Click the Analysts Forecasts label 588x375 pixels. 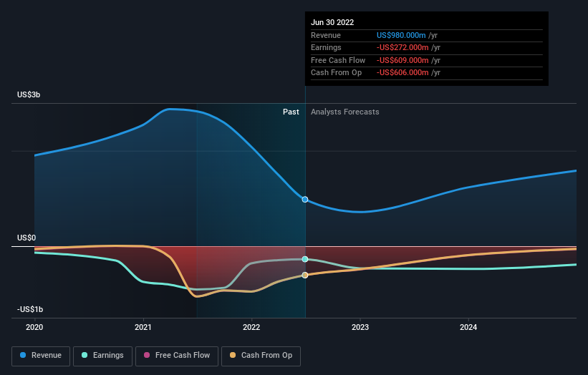[x=345, y=112]
